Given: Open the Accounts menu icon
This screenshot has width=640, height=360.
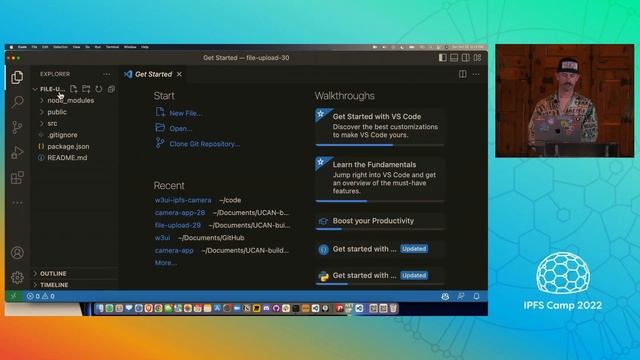Looking at the screenshot, I should (17, 253).
